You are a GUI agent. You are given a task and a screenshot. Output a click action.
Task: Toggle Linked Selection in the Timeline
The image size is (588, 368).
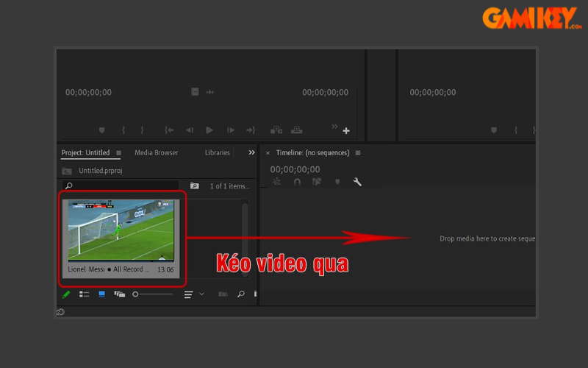coord(317,182)
